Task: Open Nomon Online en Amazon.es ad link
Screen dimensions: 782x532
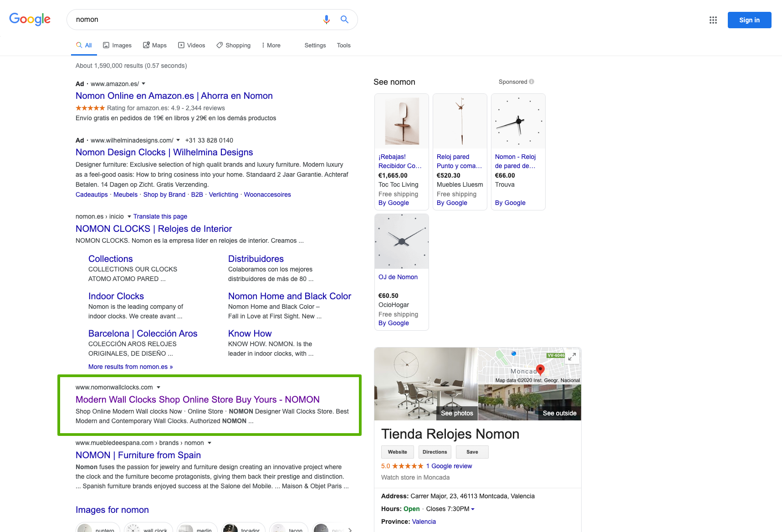Action: [174, 96]
